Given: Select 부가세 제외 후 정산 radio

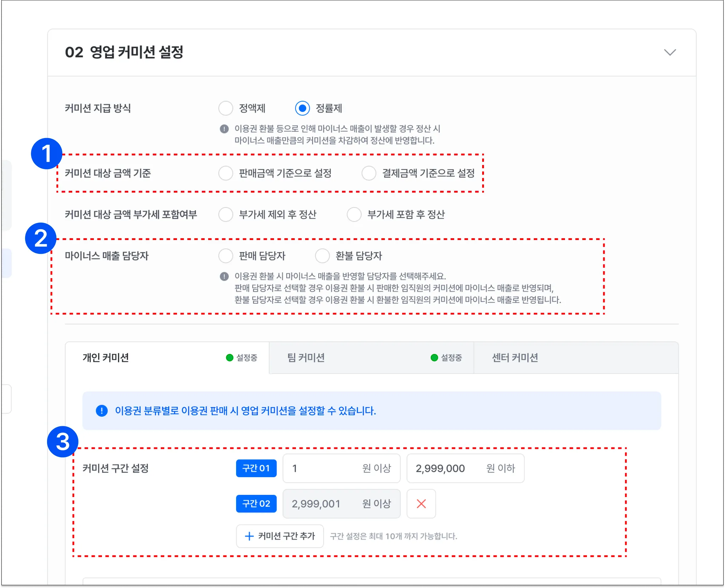Looking at the screenshot, I should pos(226,215).
